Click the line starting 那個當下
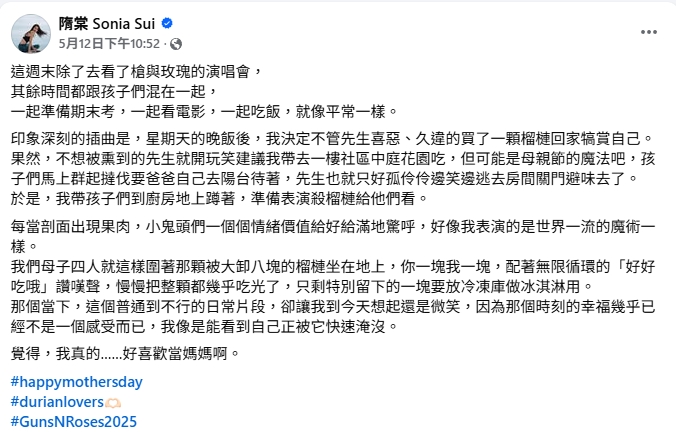The height and width of the screenshot is (439, 676). [x=330, y=306]
